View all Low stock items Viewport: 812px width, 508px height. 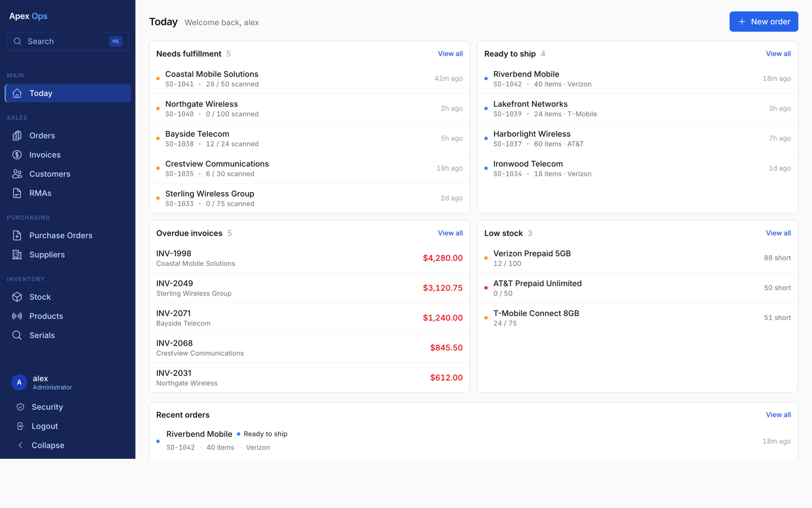click(778, 233)
